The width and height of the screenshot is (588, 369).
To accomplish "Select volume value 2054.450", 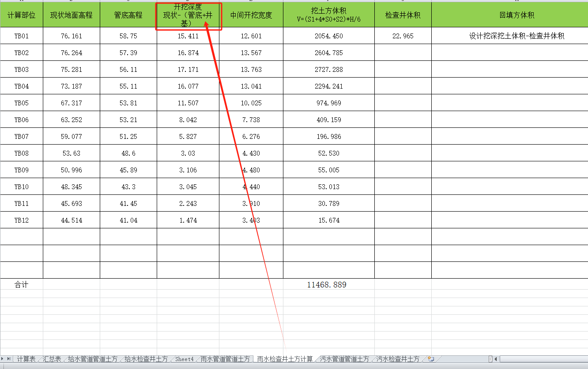I will (329, 36).
